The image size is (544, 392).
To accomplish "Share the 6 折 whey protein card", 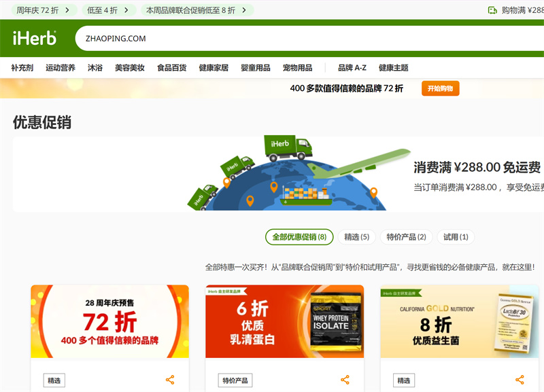I will click(345, 380).
